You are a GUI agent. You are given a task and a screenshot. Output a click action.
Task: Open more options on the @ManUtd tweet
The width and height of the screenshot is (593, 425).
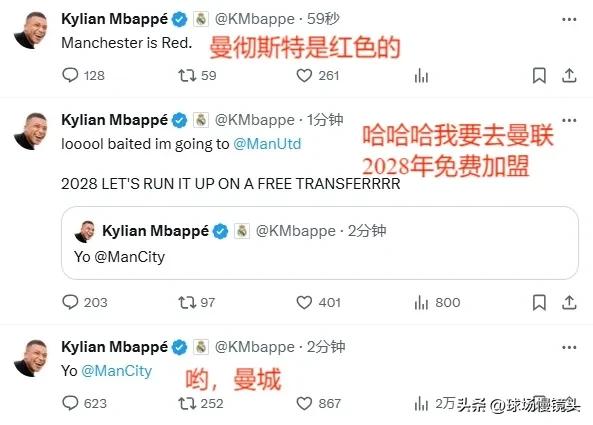pyautogui.click(x=569, y=121)
